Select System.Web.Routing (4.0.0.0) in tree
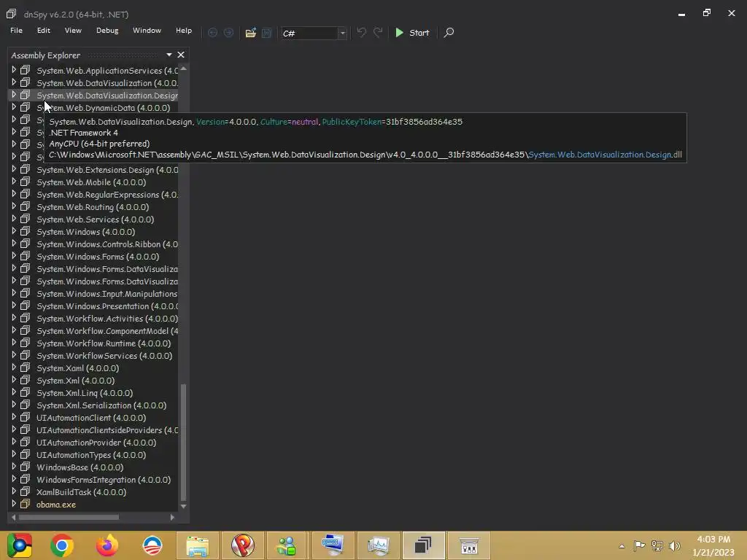 click(x=93, y=207)
